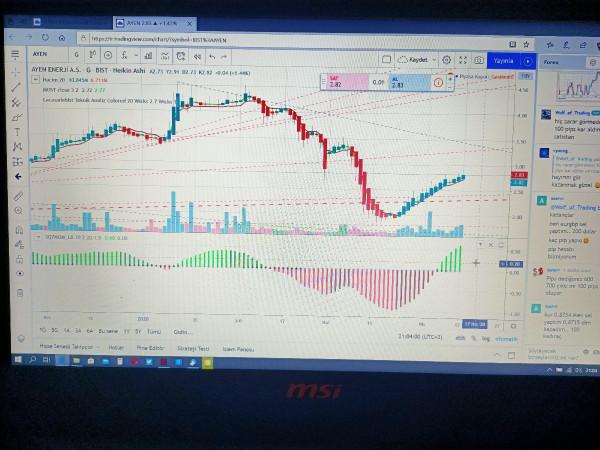Viewport: 600px width, 450px height.
Task: Open indicator templates icon
Action: tap(165, 56)
